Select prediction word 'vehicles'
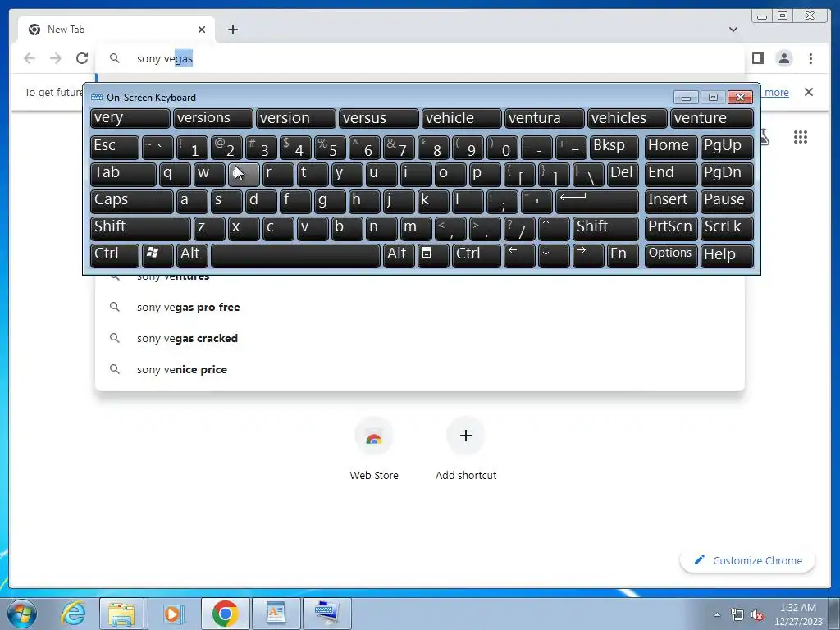 628,118
